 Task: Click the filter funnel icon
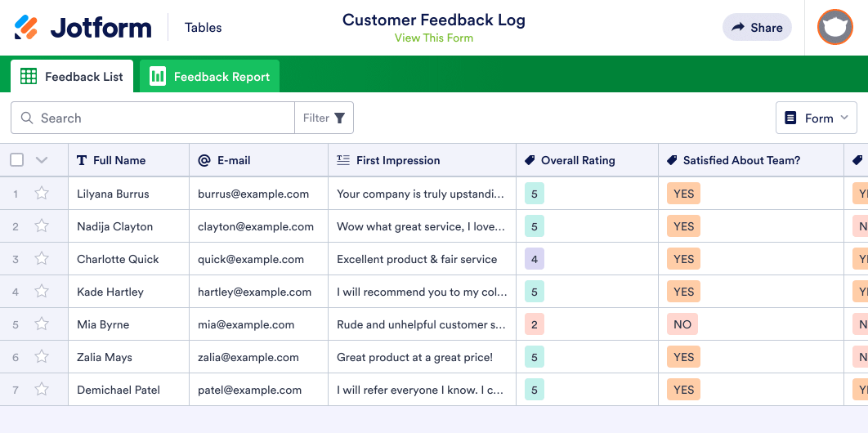pyautogui.click(x=339, y=118)
